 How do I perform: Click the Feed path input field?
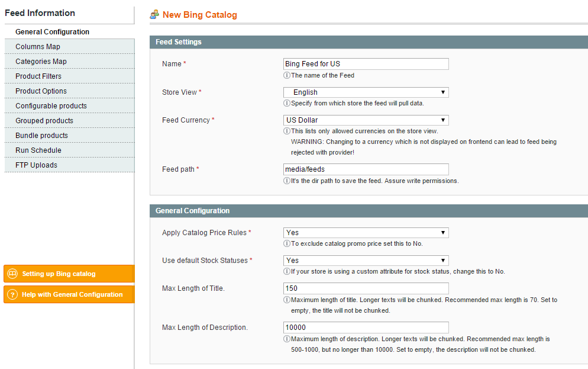(366, 169)
